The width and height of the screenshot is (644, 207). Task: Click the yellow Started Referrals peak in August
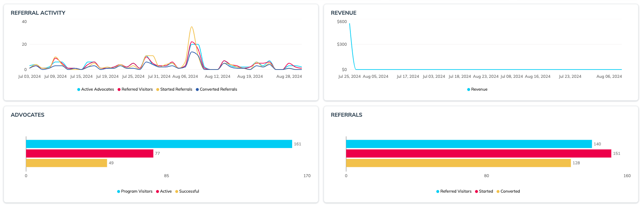(x=192, y=27)
